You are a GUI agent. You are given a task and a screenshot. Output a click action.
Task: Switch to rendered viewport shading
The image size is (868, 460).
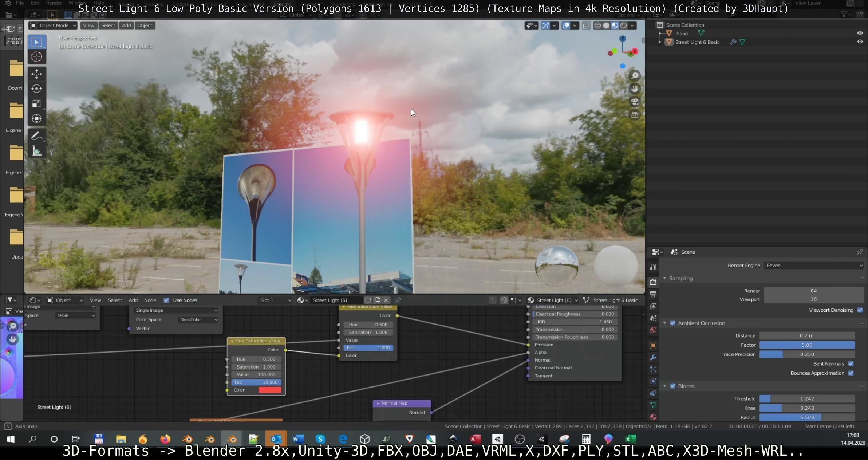pos(624,25)
